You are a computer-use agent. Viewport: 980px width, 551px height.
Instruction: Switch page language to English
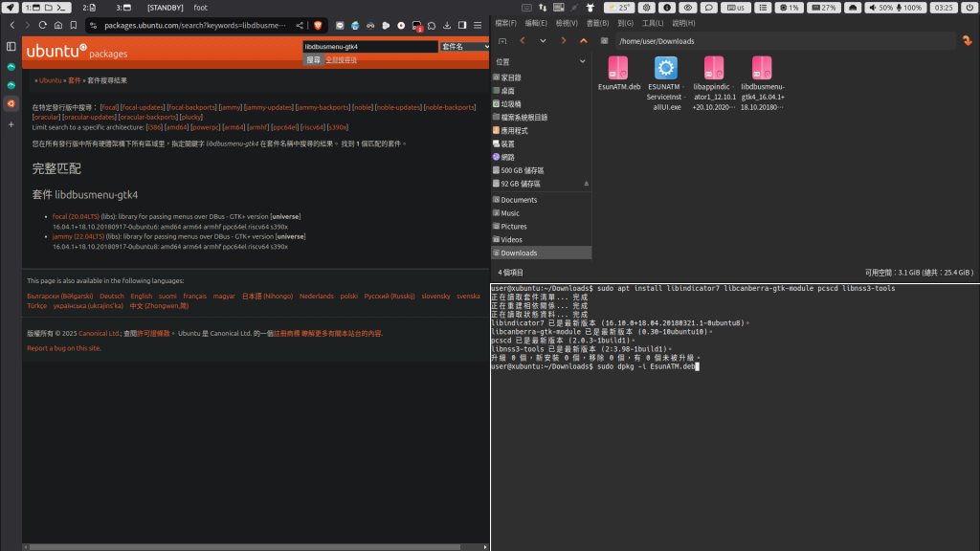coord(142,297)
